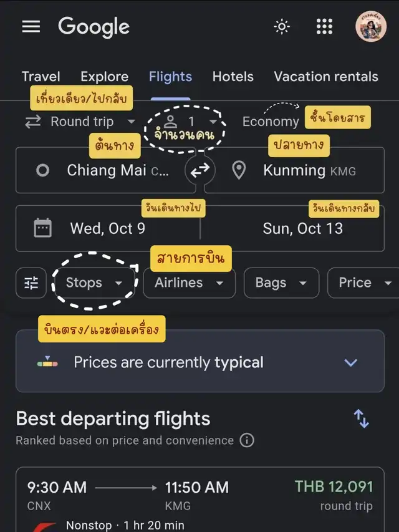Image resolution: width=399 pixels, height=532 pixels.
Task: Swap origin and destination airports
Action: [199, 170]
